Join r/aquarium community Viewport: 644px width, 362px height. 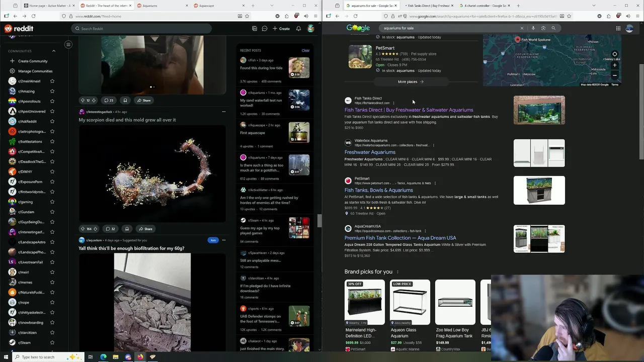[213, 240]
